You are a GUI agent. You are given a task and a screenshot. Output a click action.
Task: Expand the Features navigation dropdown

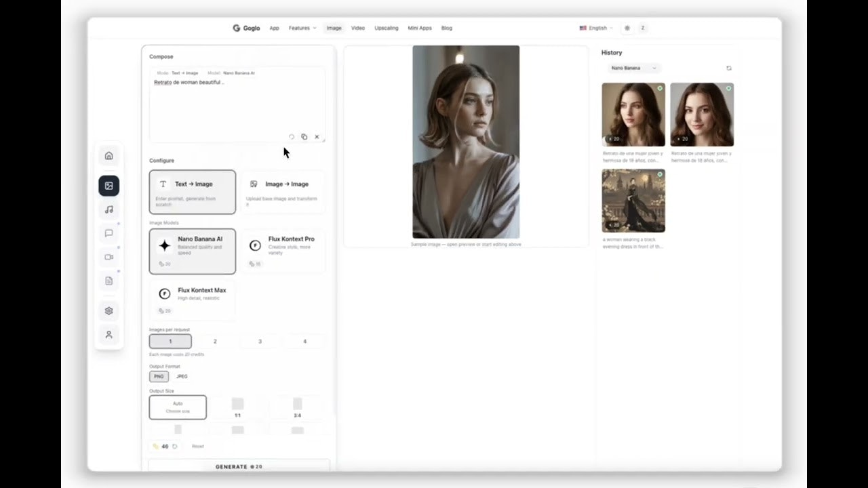point(302,28)
